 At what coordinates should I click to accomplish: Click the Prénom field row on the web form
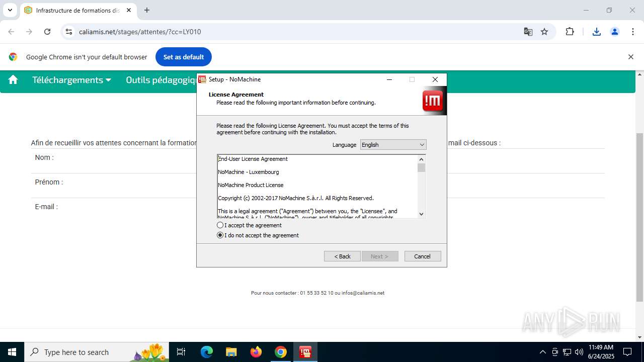click(x=318, y=186)
